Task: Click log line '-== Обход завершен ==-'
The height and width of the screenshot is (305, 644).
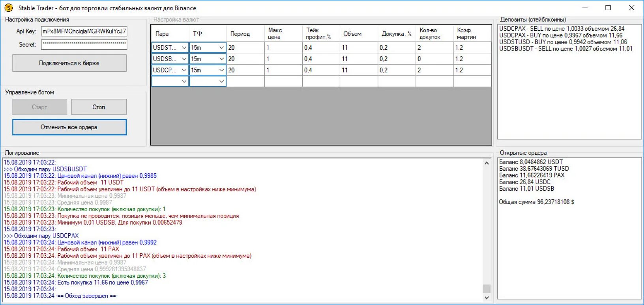Action: coord(61,296)
